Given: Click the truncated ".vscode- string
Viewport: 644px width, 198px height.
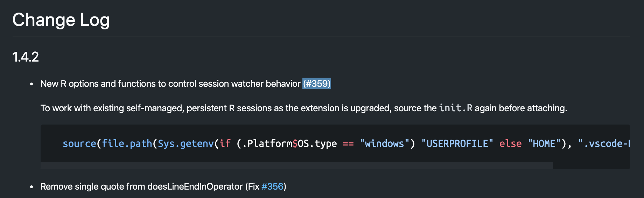Looking at the screenshot, I should point(604,144).
